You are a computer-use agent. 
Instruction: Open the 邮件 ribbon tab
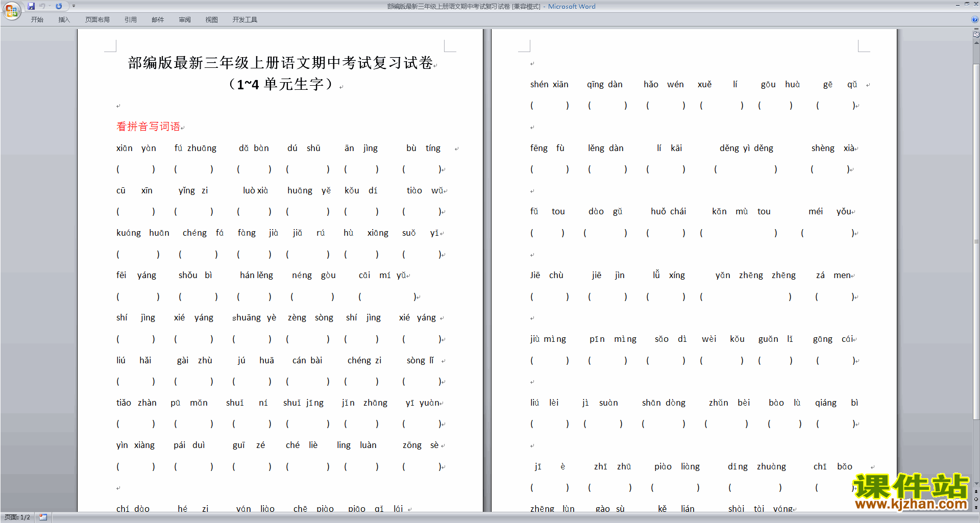[x=158, y=19]
